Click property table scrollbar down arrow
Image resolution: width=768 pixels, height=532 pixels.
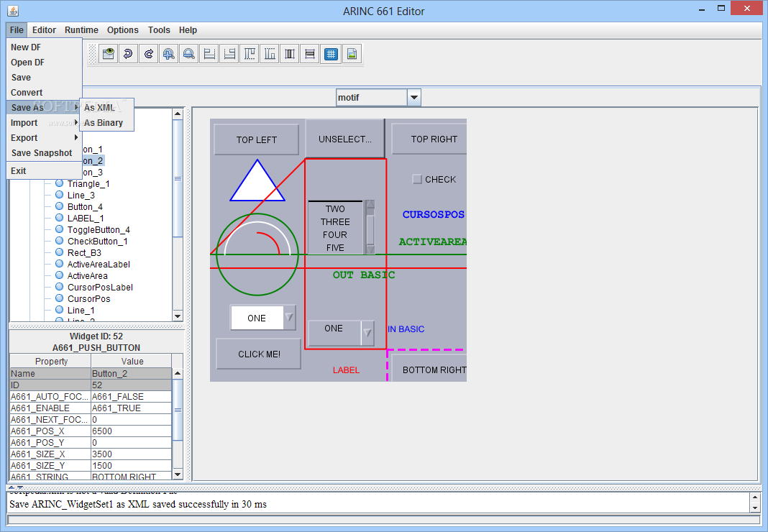[178, 474]
